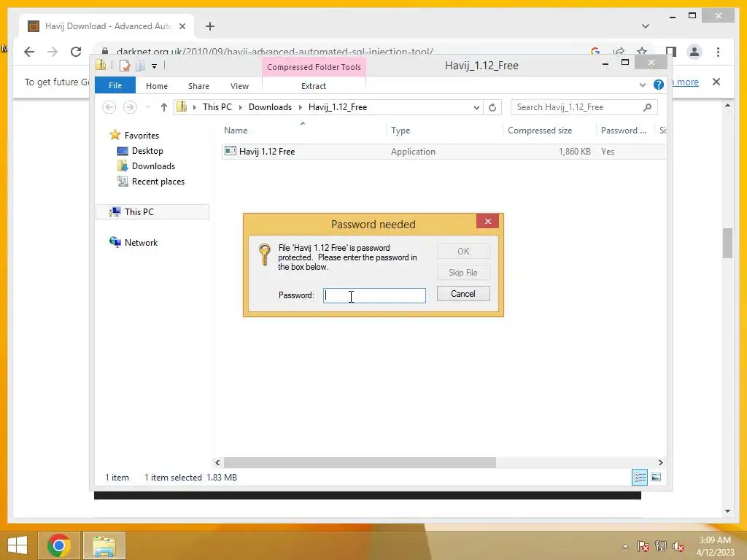
Task: Select This PC in address breadcrumb
Action: pyautogui.click(x=217, y=107)
